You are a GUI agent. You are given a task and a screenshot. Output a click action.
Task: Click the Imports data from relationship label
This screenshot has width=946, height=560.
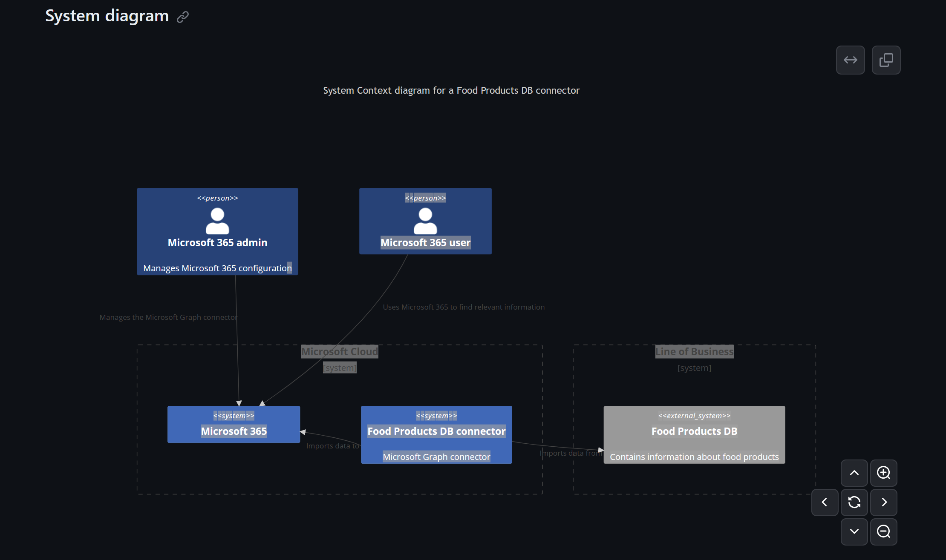coord(571,453)
